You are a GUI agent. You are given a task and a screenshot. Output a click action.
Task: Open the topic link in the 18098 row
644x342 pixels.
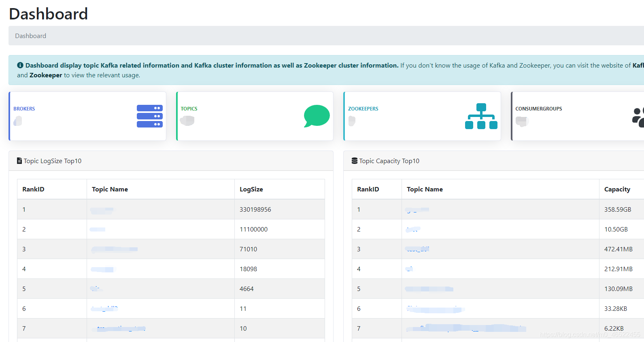pyautogui.click(x=103, y=269)
